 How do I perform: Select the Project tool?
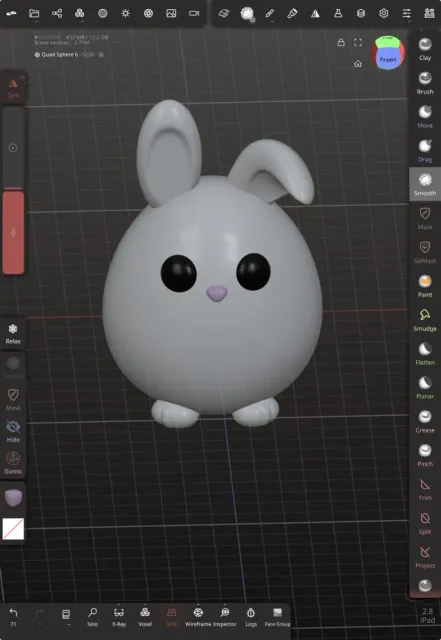(425, 557)
